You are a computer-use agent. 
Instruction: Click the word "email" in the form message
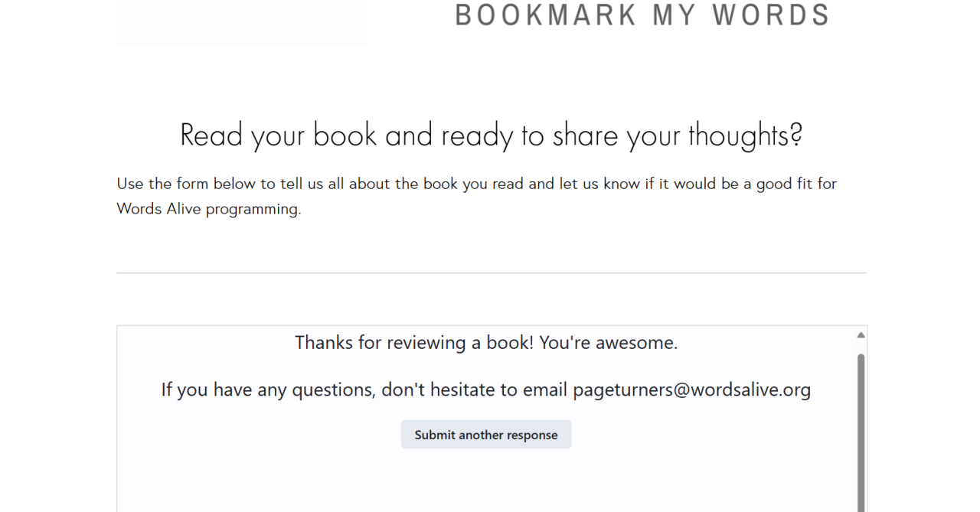[x=545, y=390]
